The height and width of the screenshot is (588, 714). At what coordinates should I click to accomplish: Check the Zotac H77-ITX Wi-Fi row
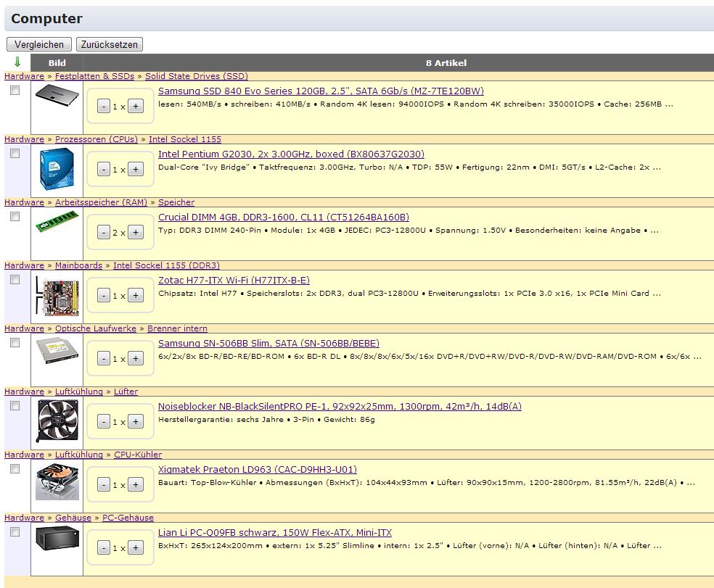pyautogui.click(x=15, y=279)
